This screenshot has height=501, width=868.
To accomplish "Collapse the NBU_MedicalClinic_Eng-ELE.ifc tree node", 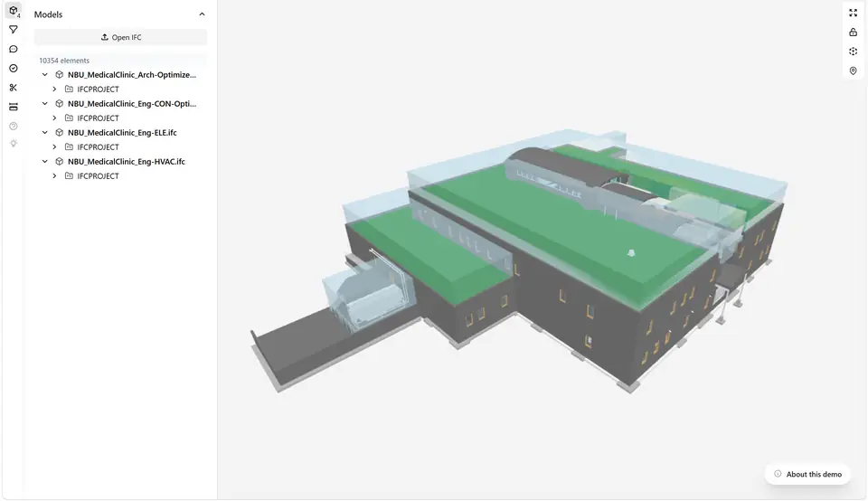I will [x=45, y=133].
